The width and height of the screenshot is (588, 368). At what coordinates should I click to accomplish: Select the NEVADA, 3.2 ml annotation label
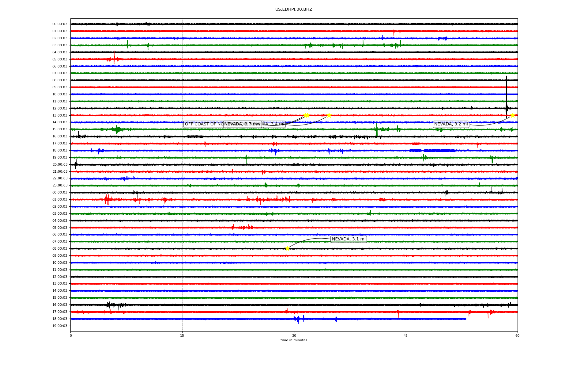(451, 124)
